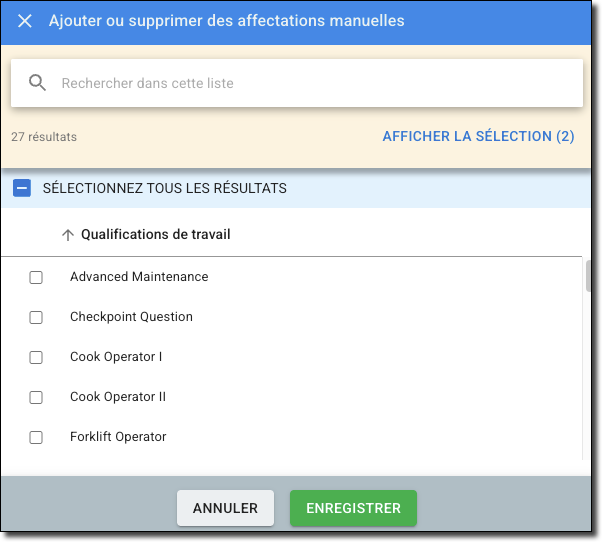The height and width of the screenshot is (542, 602).
Task: Click the Checkpoint Question label text
Action: tap(131, 317)
